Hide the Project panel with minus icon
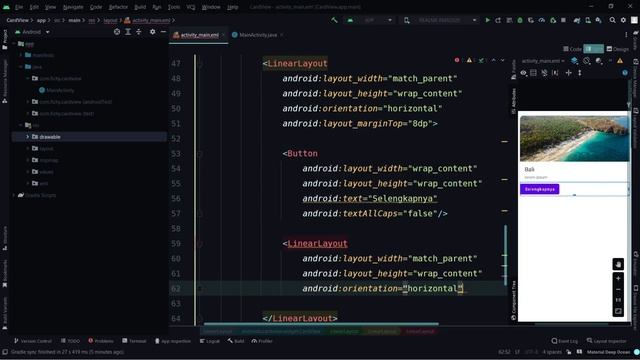 [163, 32]
